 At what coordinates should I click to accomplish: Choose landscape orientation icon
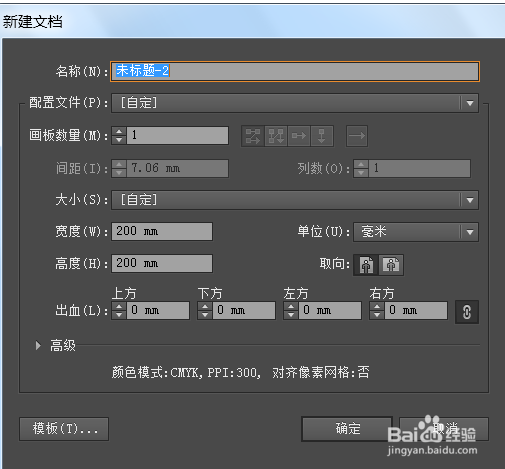pyautogui.click(x=391, y=265)
